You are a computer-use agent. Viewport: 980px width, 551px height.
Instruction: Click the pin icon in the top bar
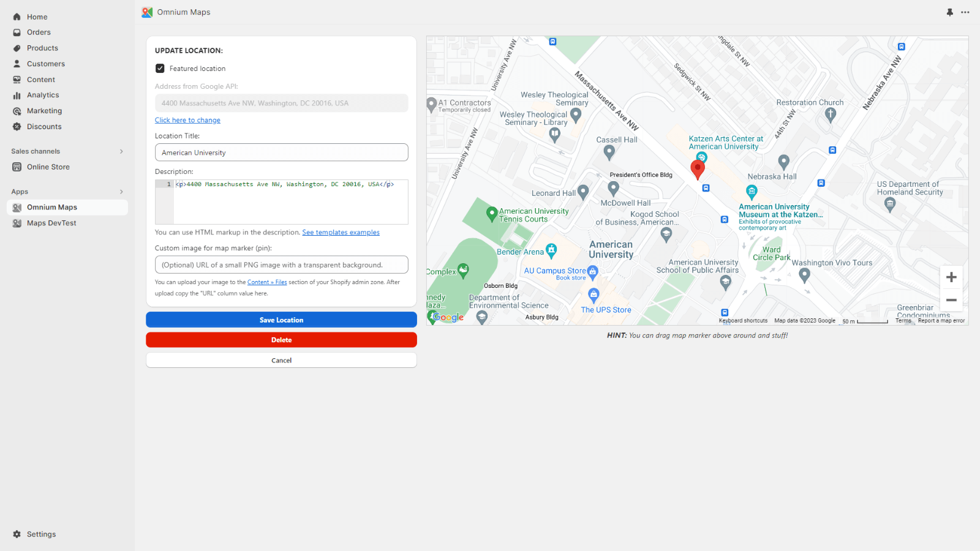[x=949, y=12]
